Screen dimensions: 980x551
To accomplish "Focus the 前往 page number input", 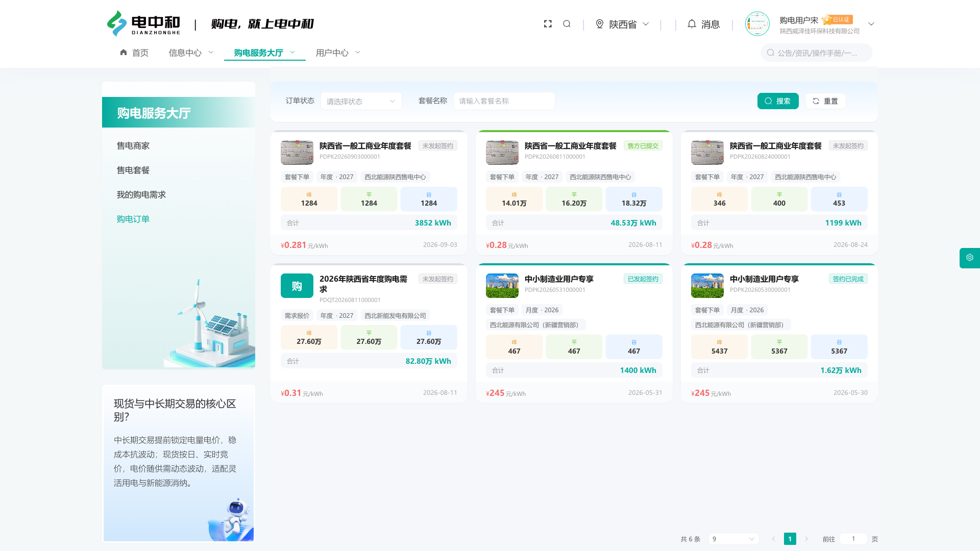I will coord(853,539).
